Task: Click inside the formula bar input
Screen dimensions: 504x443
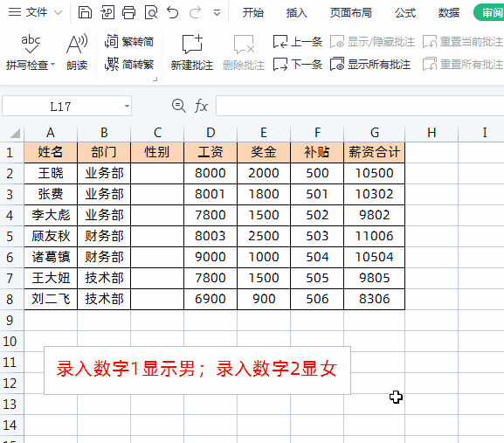Action: tap(360, 106)
